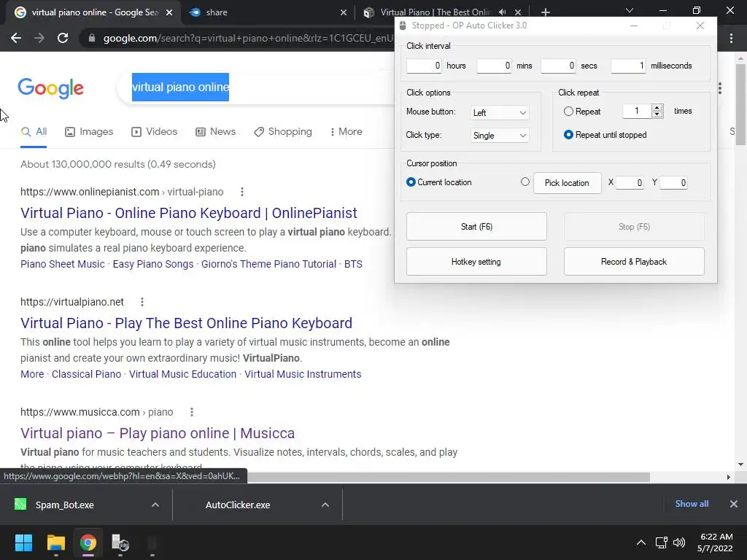Open the Mouse button dropdown
This screenshot has width=747, height=560.
[x=499, y=113]
